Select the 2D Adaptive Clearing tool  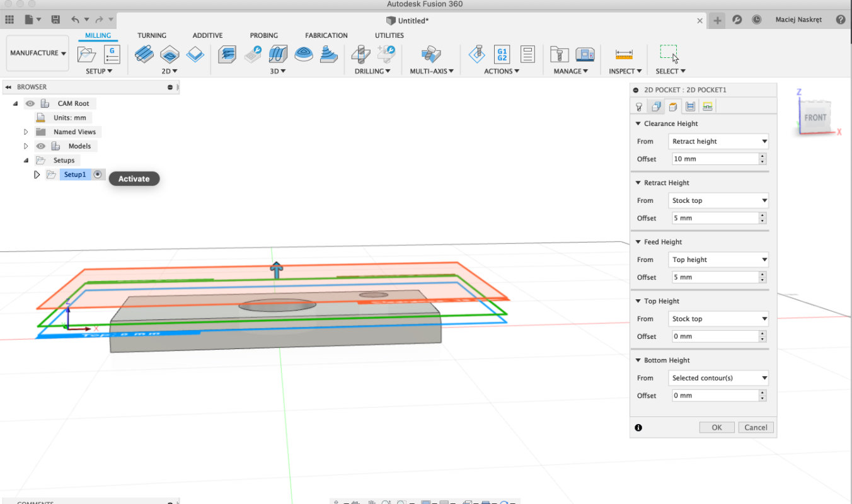(144, 54)
